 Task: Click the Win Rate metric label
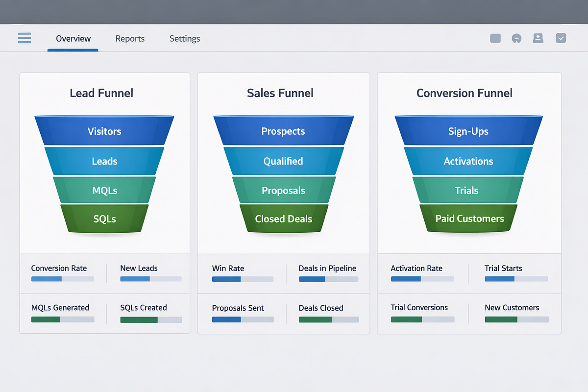[228, 268]
